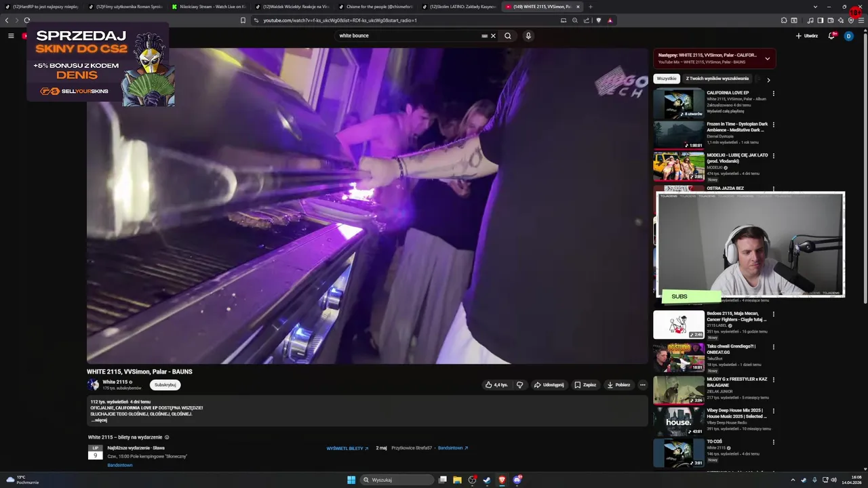Switch to Nikolciaxy Stream Kick tab
The height and width of the screenshot is (488, 868).
209,7
